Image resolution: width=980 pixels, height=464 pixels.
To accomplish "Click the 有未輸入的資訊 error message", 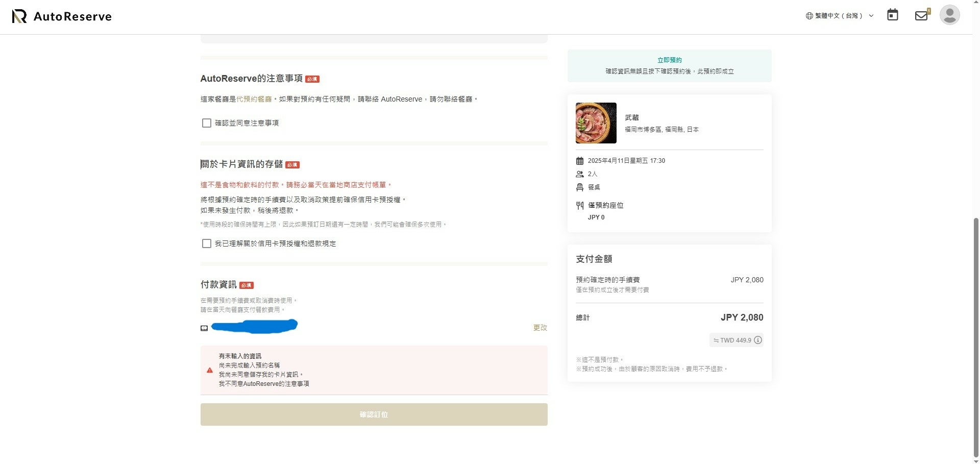I will pos(240,356).
